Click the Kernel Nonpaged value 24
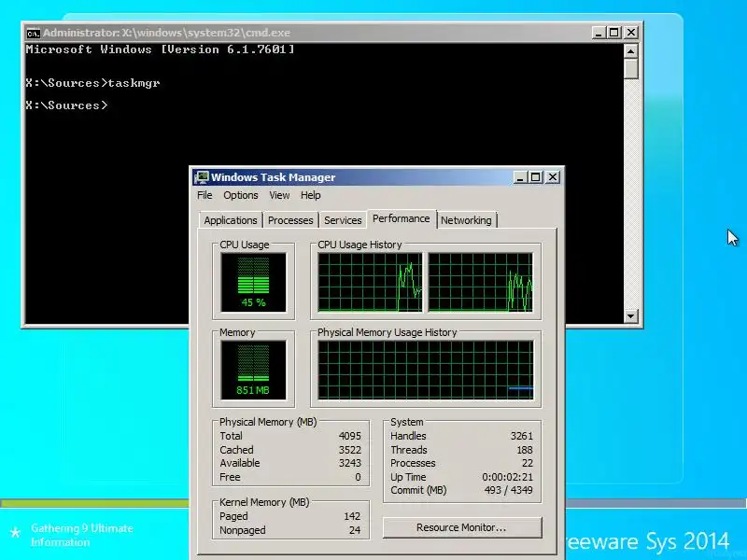 [x=355, y=530]
